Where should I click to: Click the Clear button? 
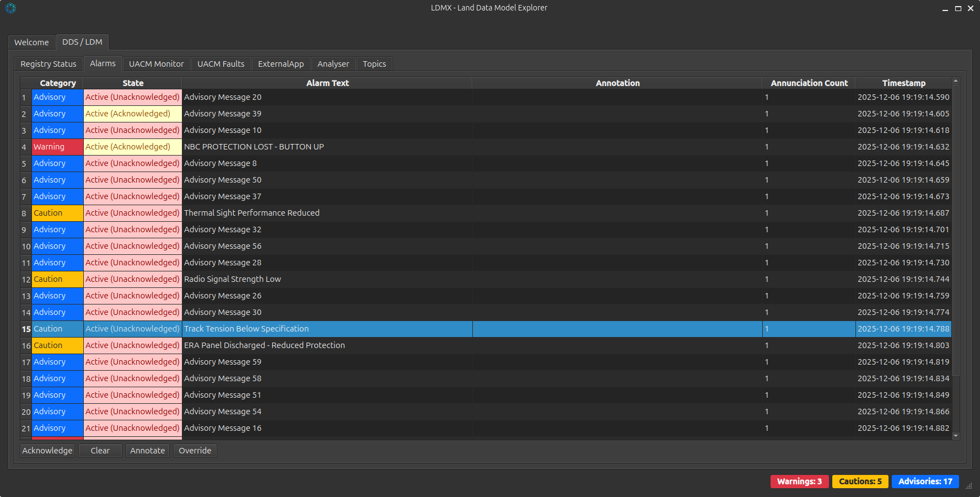100,451
